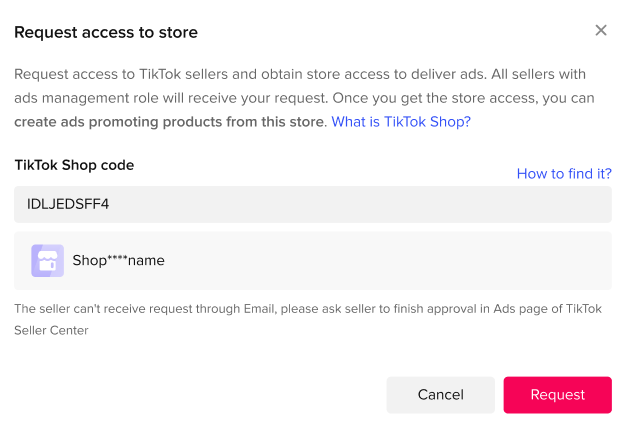
Task: Close the Request access dialog
Action: (601, 30)
